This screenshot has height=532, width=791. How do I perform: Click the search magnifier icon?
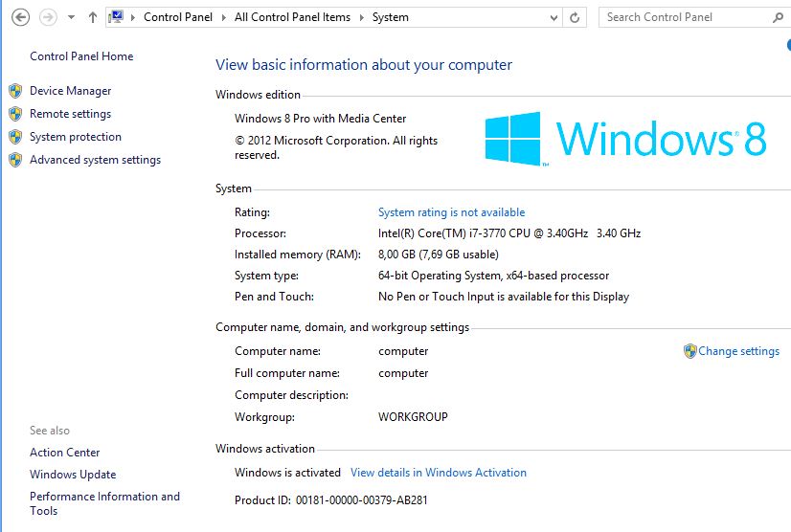pyautogui.click(x=778, y=17)
